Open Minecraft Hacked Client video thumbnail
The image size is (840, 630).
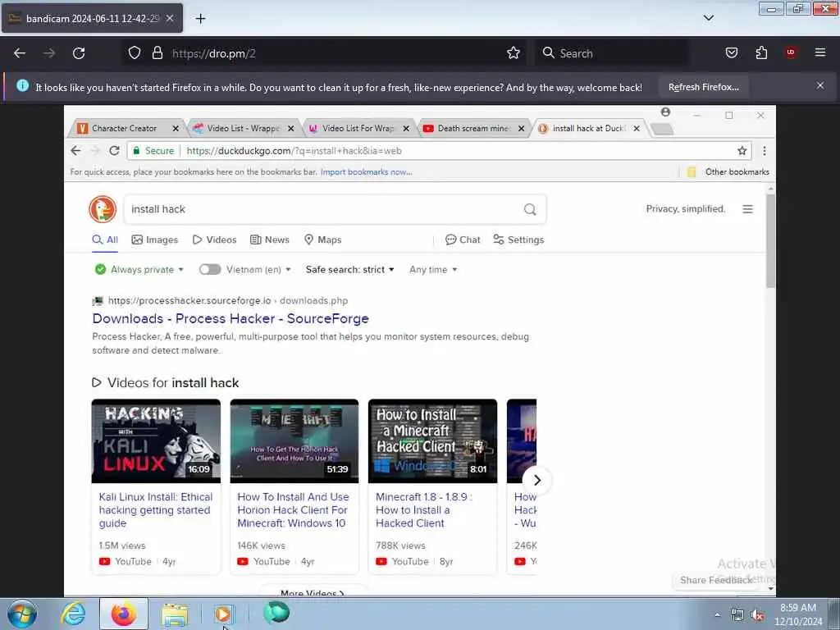pyautogui.click(x=432, y=441)
